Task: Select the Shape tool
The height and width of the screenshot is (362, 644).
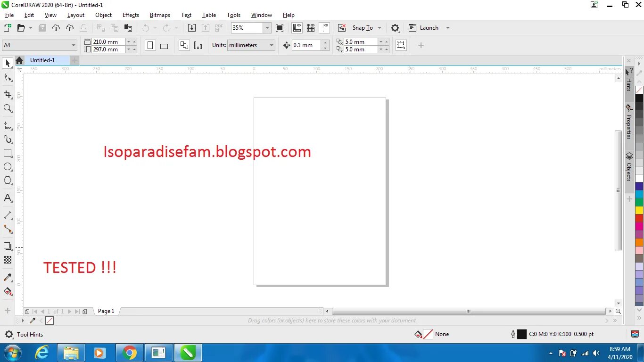Action: coord(8,78)
